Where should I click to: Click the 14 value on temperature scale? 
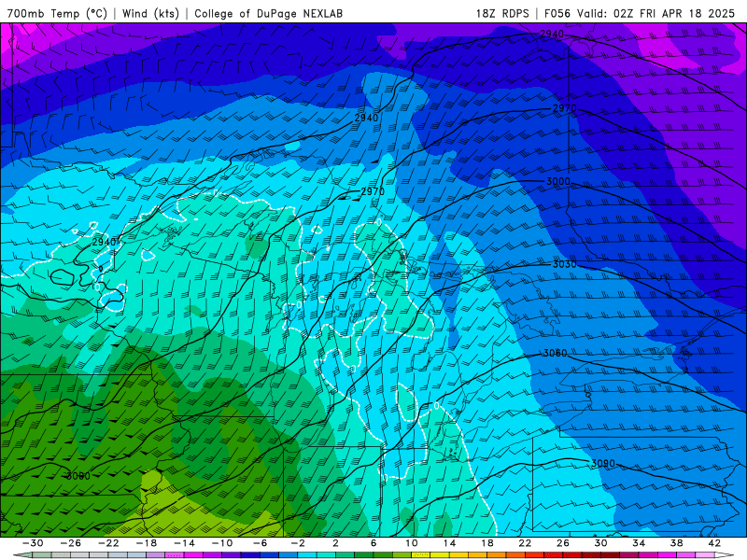pyautogui.click(x=449, y=543)
